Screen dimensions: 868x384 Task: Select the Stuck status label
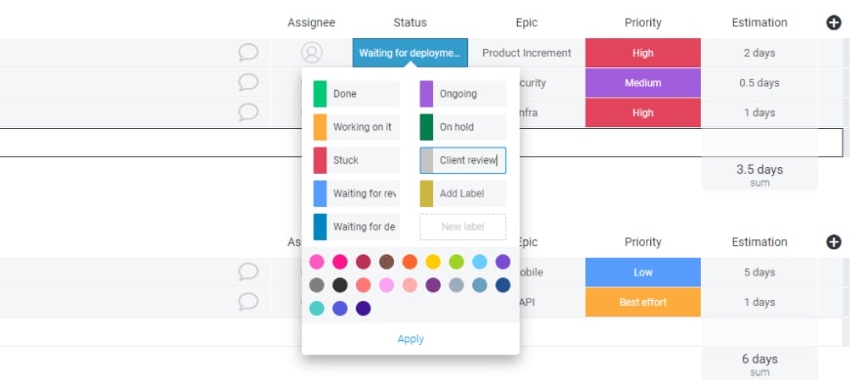click(357, 160)
